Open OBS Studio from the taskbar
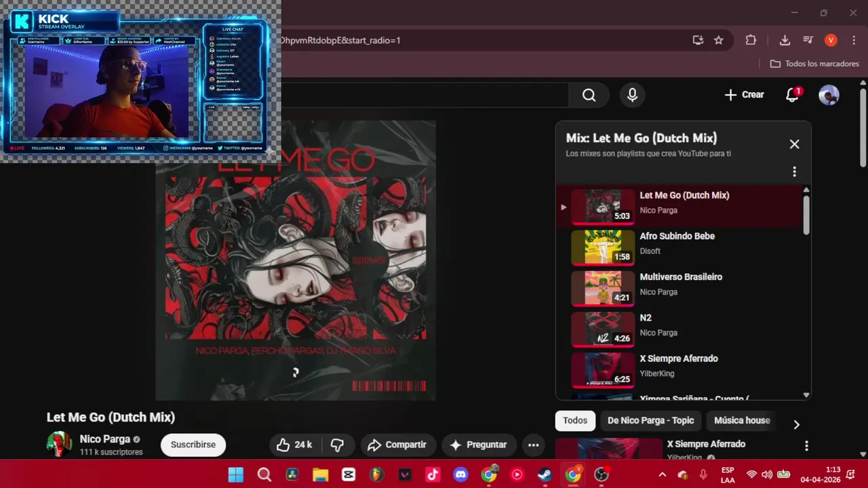The image size is (868, 488). click(601, 474)
